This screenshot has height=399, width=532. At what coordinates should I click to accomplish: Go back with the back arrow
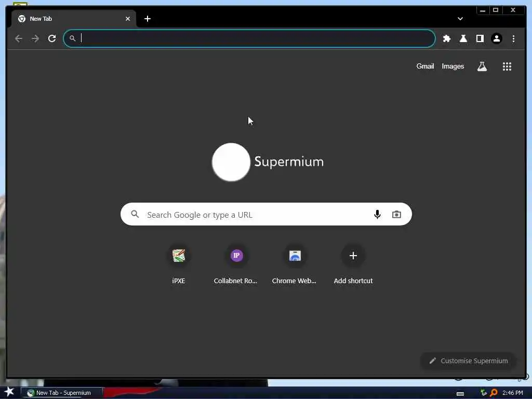(x=19, y=38)
